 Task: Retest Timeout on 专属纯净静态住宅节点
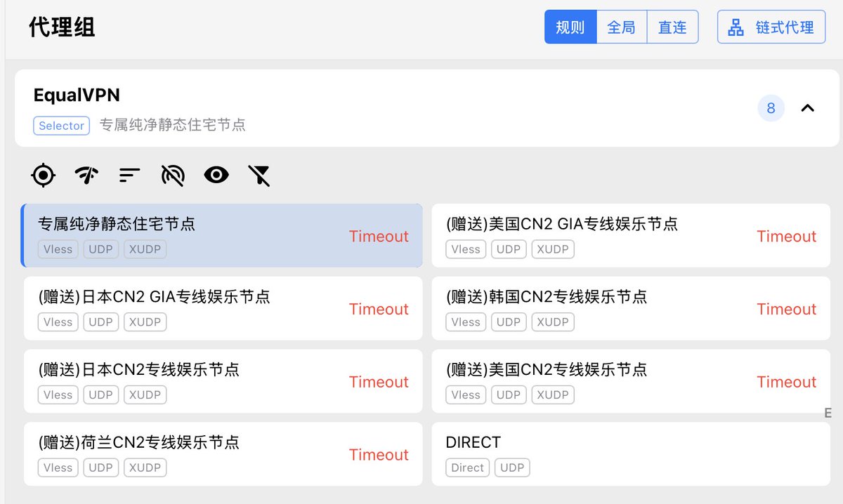[x=379, y=237]
